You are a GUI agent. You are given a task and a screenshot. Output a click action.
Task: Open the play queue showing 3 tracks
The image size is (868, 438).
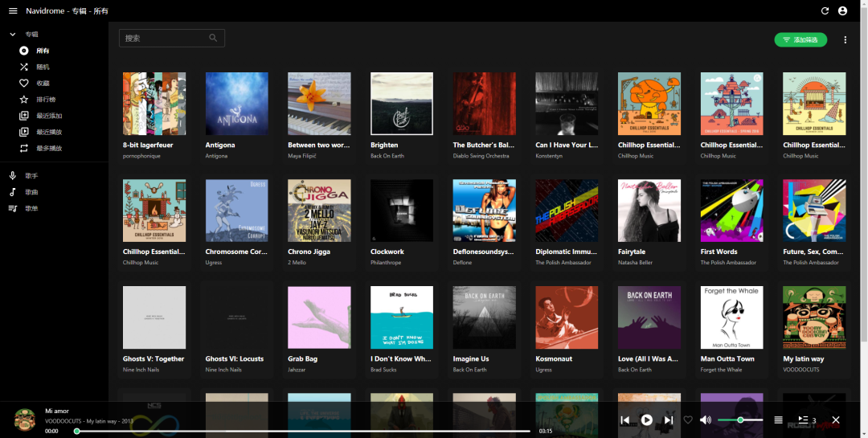point(806,420)
